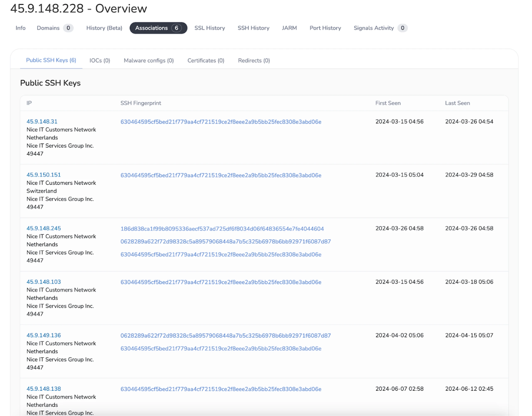532x416 pixels.
Task: Open the Info tab
Action: click(21, 28)
